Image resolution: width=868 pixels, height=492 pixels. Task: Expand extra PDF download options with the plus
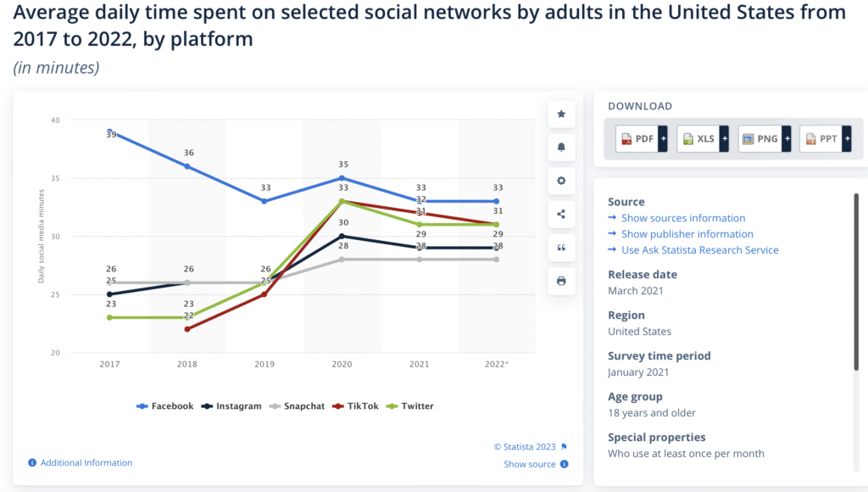(662, 138)
